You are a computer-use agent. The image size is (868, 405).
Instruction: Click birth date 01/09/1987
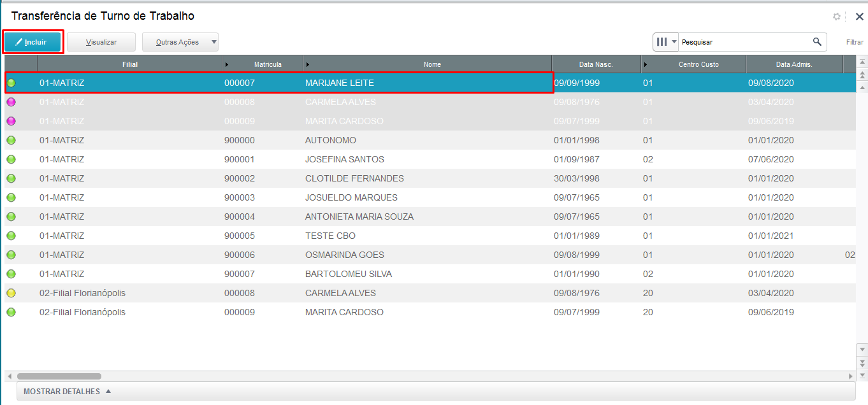(x=577, y=159)
